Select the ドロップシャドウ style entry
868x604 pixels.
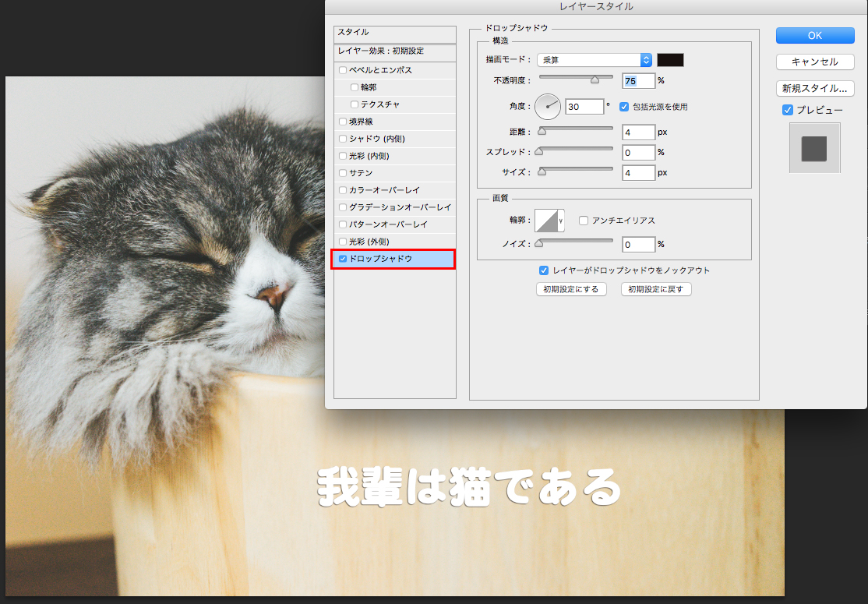click(393, 259)
